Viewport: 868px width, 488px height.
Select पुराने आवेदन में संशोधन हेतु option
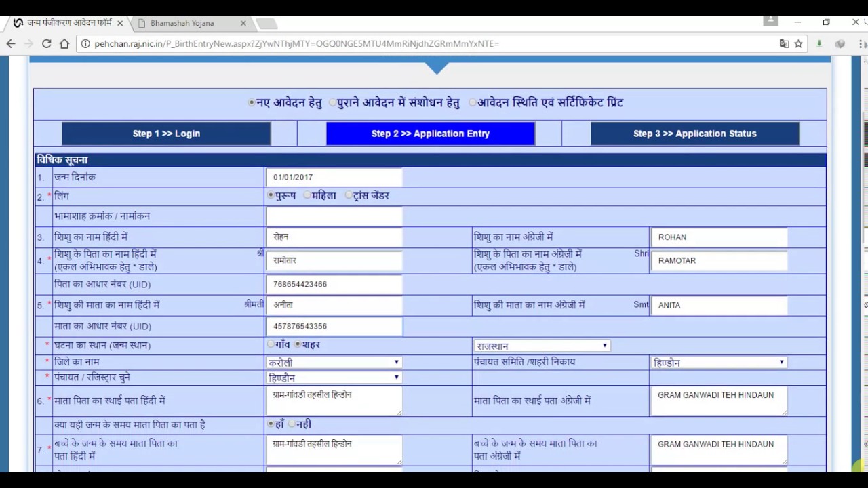tap(332, 103)
